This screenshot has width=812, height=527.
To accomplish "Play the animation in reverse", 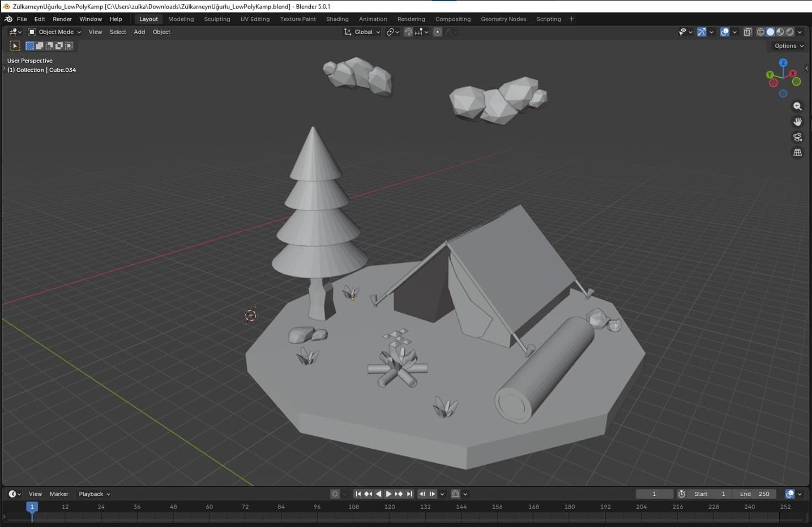I will click(x=378, y=494).
